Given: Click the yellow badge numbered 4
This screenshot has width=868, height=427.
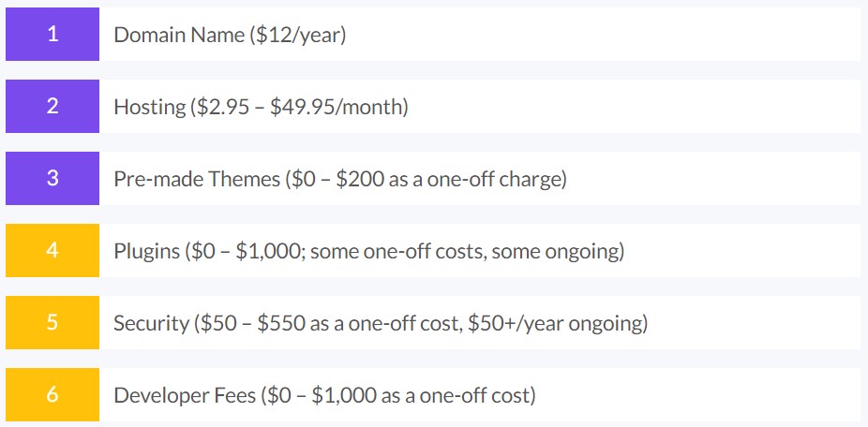Looking at the screenshot, I should point(52,251).
